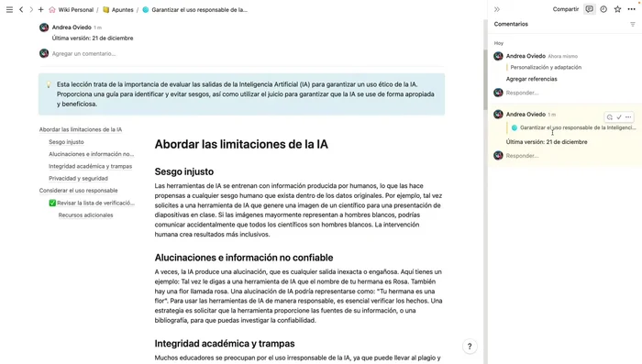642x364 pixels.
Task: Click the Alucinaciones e información no confiable heading
Action: [x=244, y=258]
